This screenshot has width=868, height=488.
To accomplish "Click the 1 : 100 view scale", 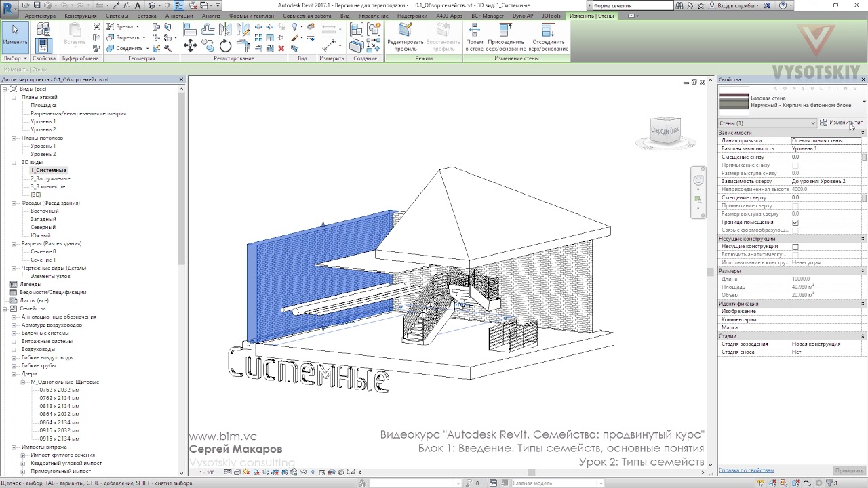I will pos(207,472).
